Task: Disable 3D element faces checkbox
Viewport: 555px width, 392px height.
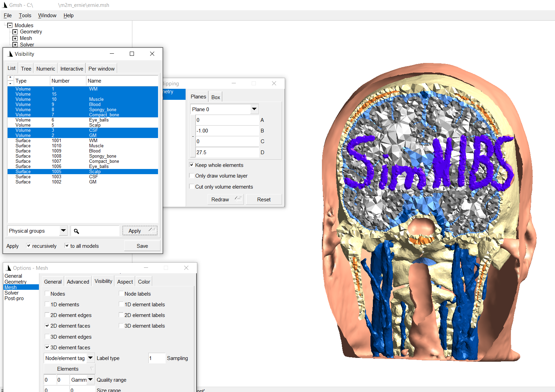Action: point(47,347)
